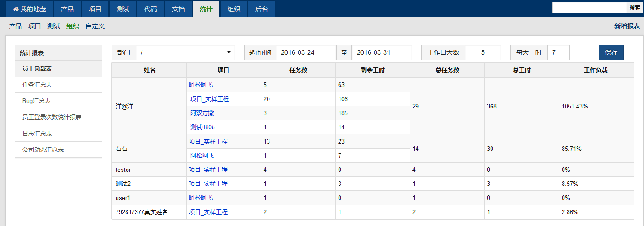Image resolution: width=644 pixels, height=226 pixels.
Task: Open 公司动态汇总表 from the sidebar
Action: coord(43,149)
